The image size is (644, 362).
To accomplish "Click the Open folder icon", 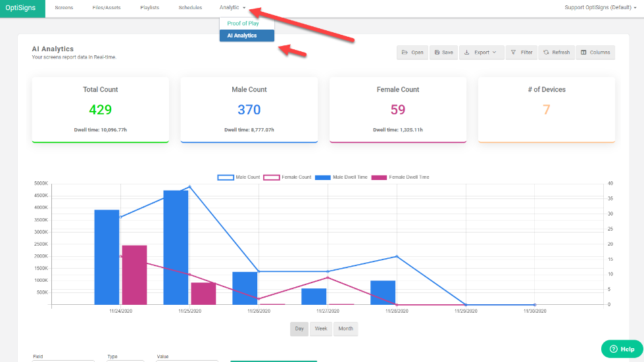I will coord(405,53).
